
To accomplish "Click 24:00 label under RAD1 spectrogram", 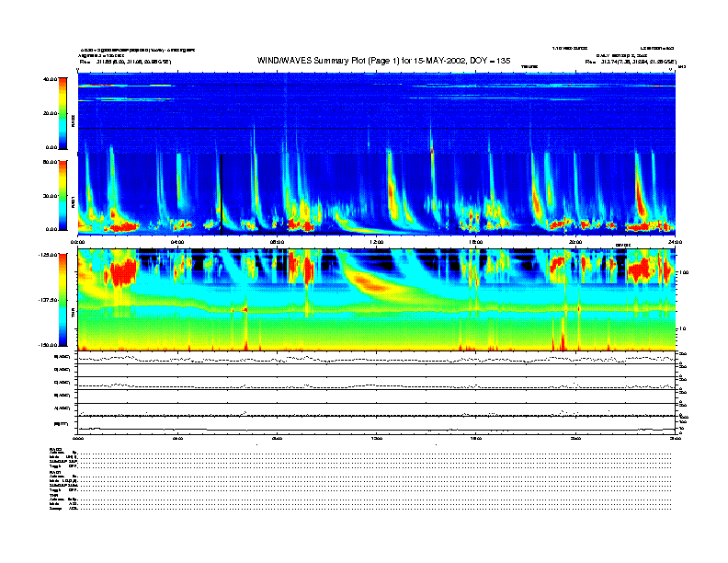I will coord(675,242).
